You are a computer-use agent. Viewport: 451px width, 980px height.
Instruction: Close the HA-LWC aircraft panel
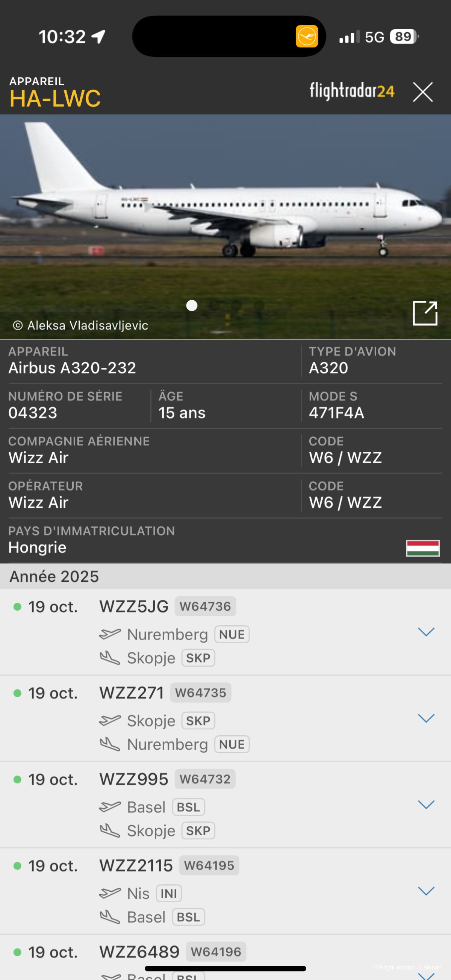pos(423,92)
